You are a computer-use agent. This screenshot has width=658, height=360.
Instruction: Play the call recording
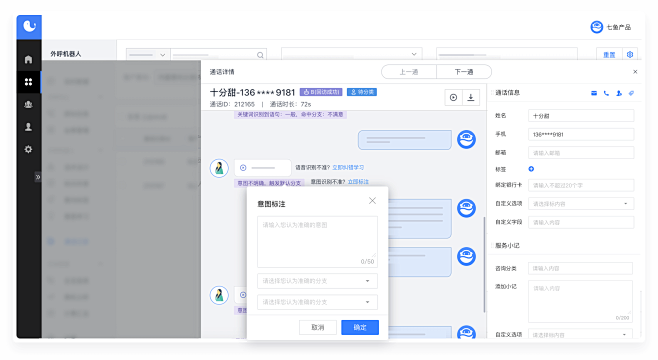(x=454, y=97)
